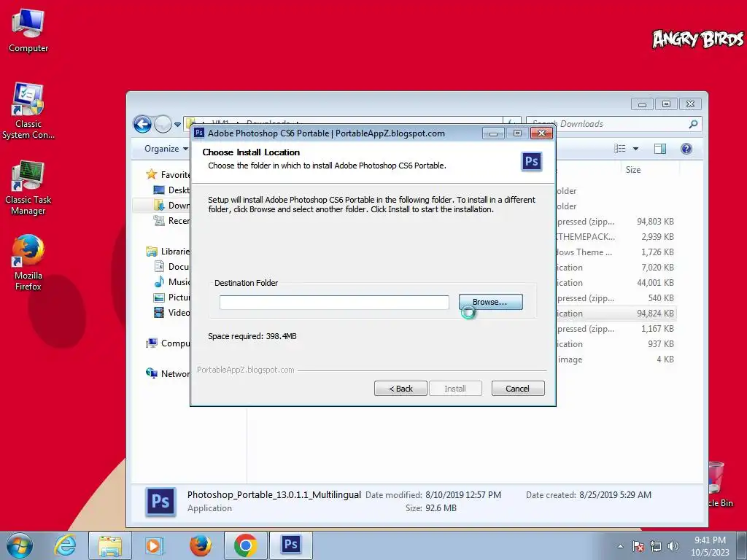Open the Organize menu in Explorer
This screenshot has width=747, height=560.
(166, 149)
